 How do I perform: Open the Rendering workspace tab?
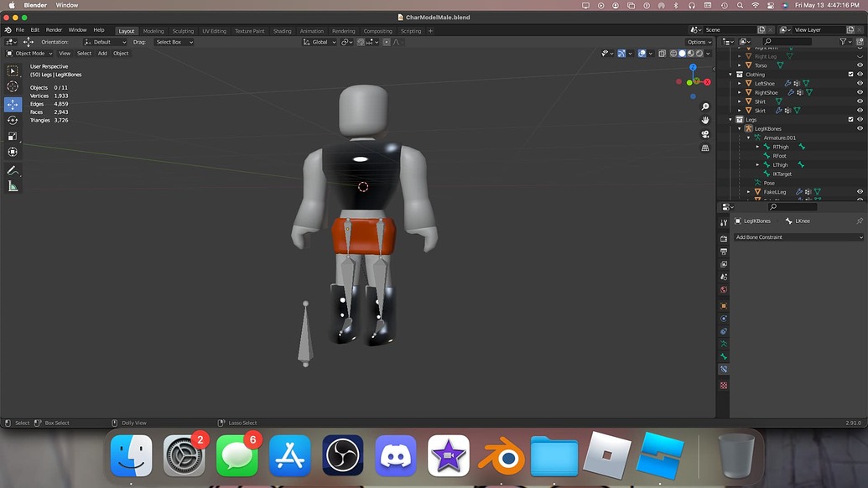(343, 30)
